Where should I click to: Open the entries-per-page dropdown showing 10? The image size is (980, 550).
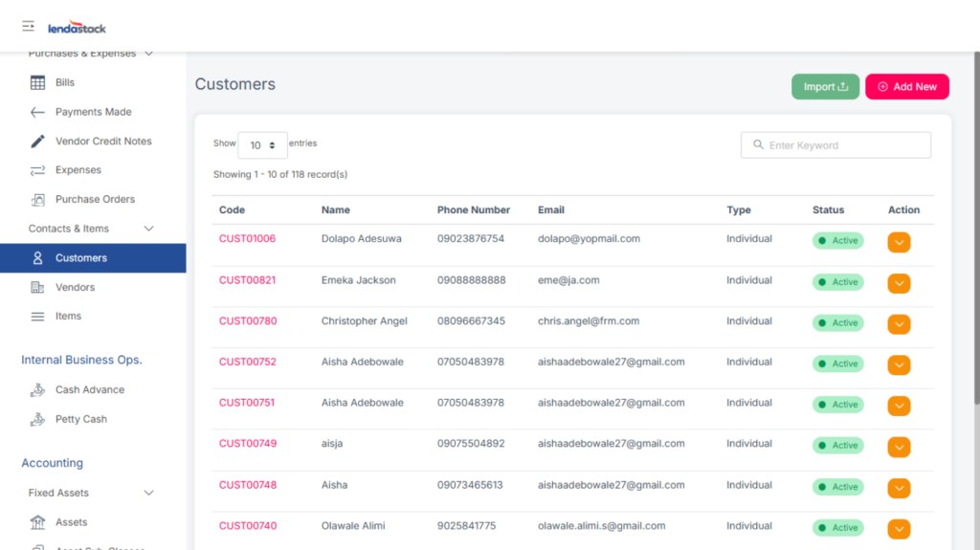262,145
